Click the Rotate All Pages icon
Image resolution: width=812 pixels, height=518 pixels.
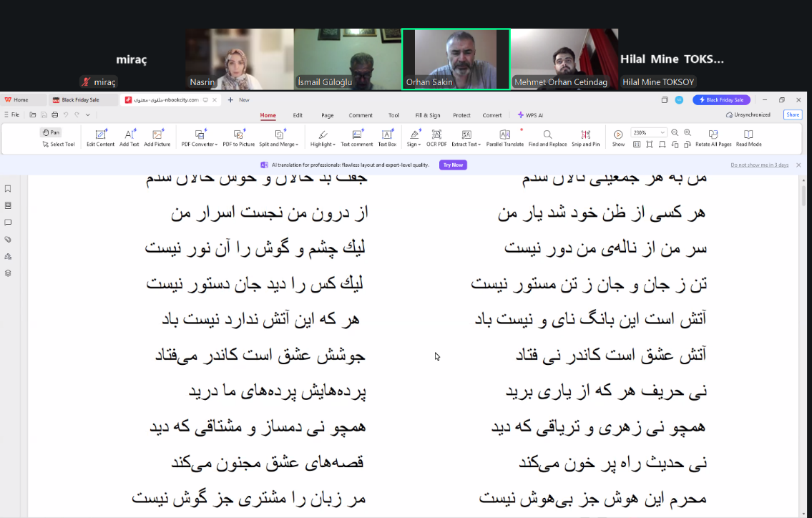[713, 134]
